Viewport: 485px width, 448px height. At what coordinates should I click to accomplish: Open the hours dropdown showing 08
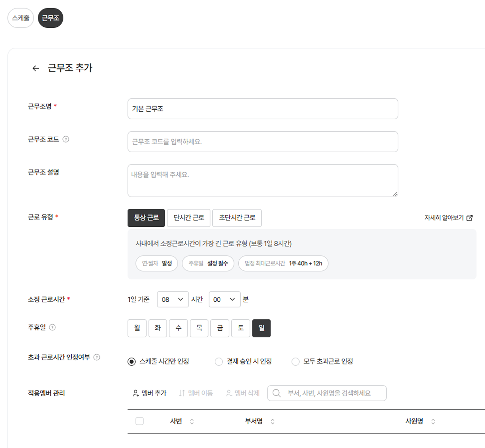pos(173,299)
